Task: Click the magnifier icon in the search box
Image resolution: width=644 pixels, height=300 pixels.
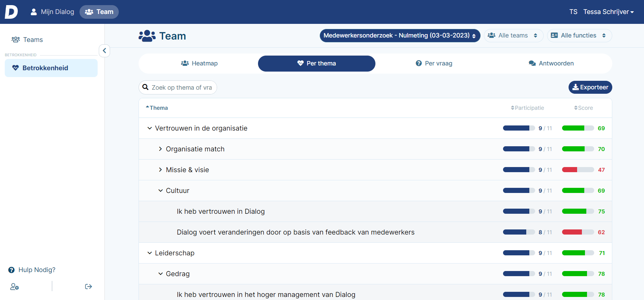Action: pos(145,87)
